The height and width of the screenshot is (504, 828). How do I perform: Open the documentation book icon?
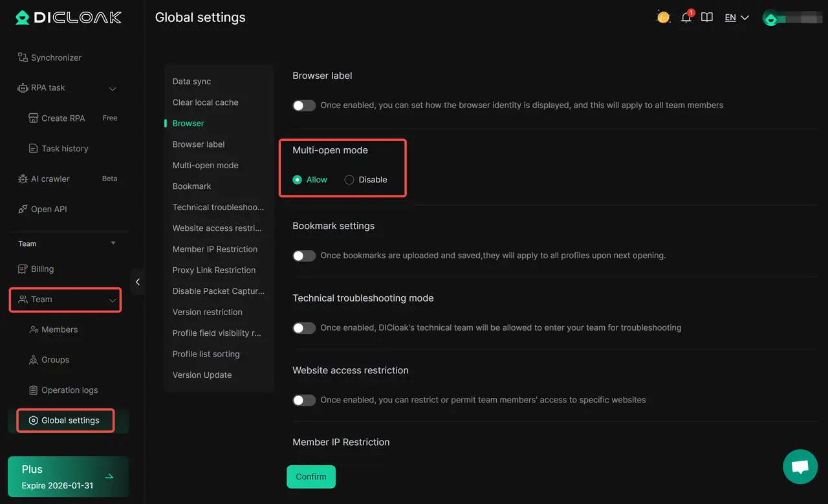point(707,17)
